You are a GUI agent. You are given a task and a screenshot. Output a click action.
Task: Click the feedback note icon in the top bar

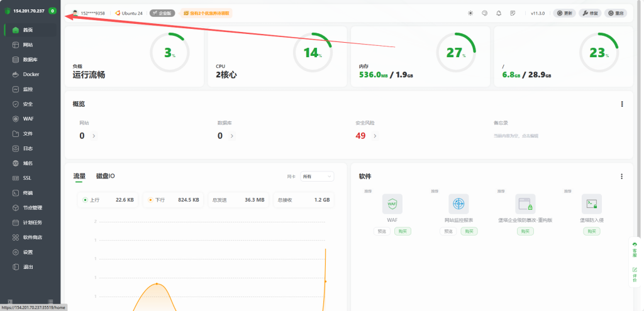513,13
